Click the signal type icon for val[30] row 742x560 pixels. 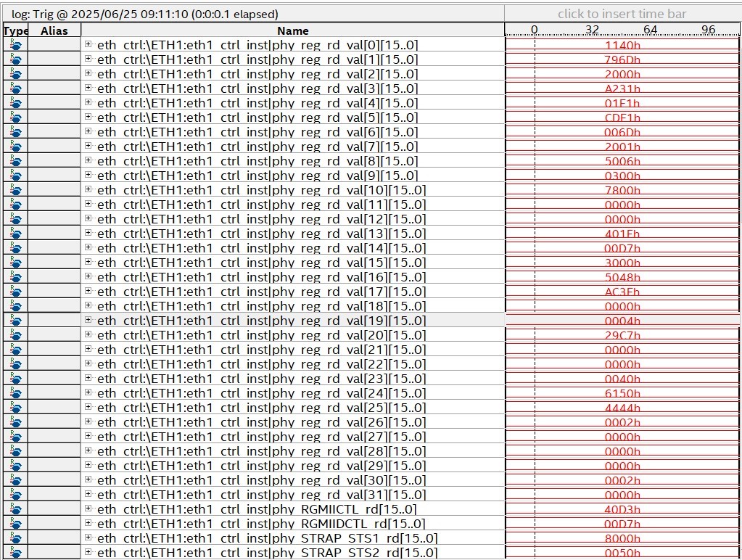pos(15,480)
